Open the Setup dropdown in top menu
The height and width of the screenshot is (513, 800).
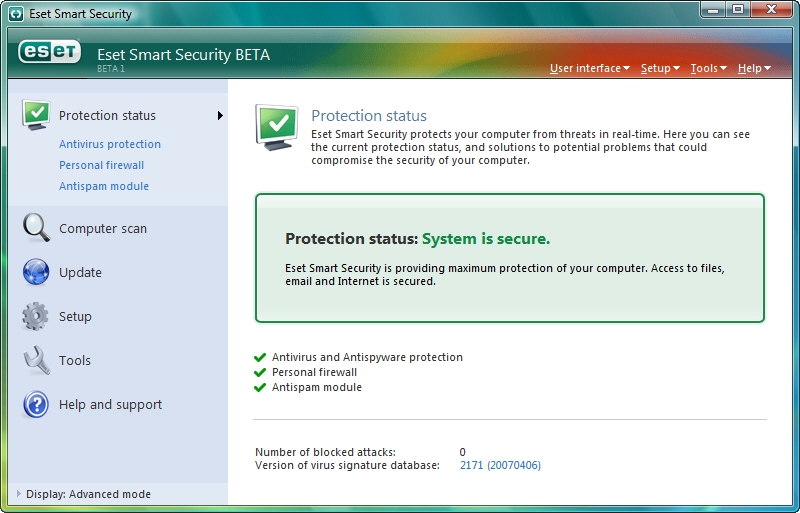click(x=659, y=68)
